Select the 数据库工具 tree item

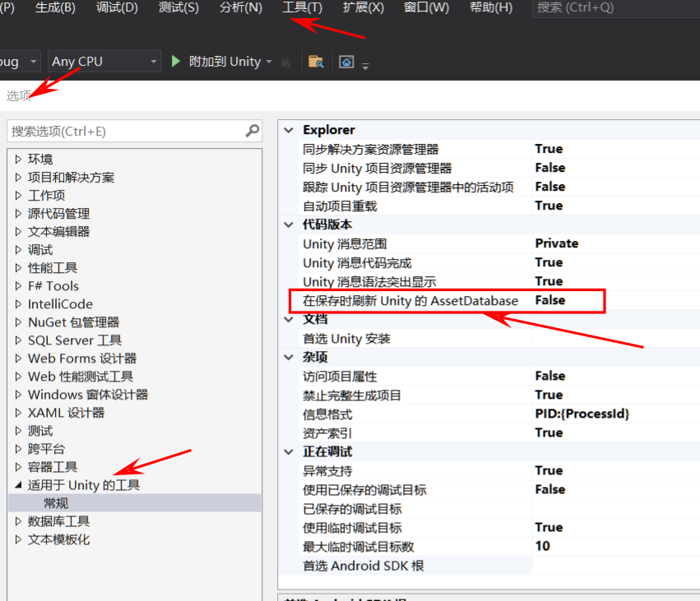[59, 521]
